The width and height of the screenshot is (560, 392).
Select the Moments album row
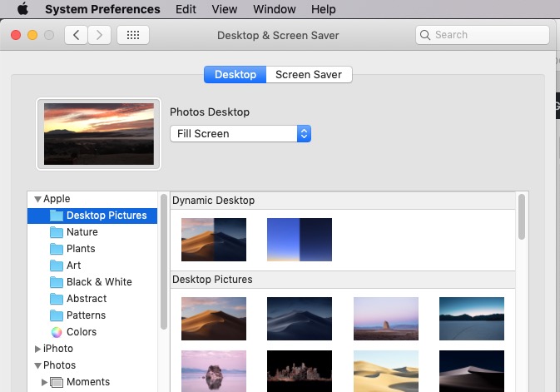pyautogui.click(x=92, y=382)
